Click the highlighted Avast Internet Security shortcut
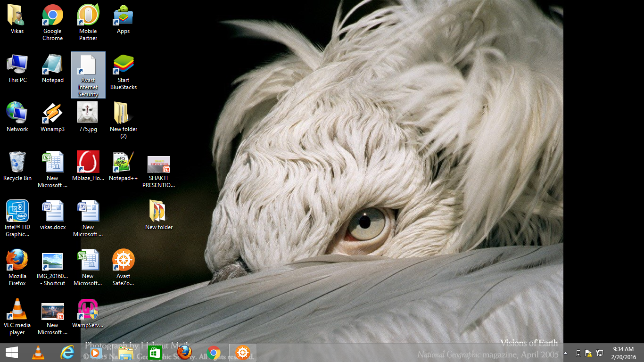Screen dimensions: 644x362 (x=88, y=75)
